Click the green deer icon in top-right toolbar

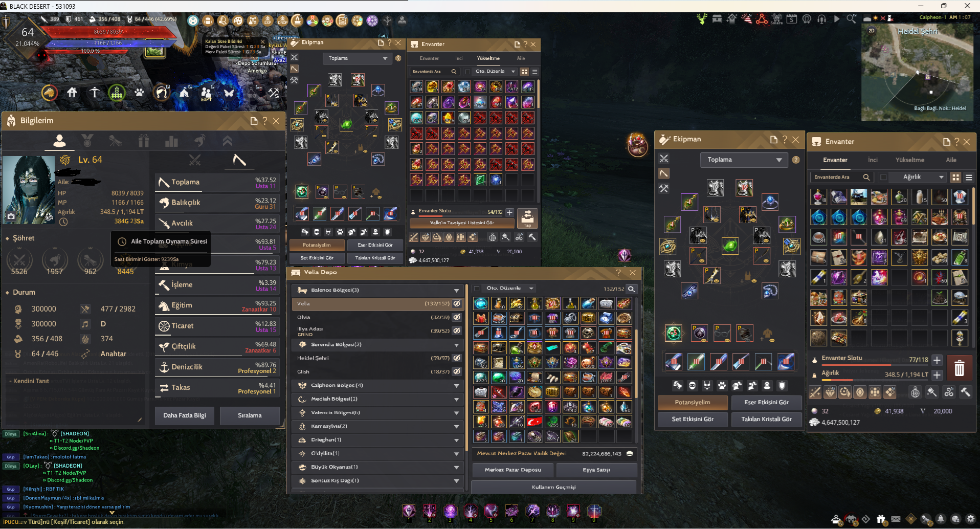point(702,19)
